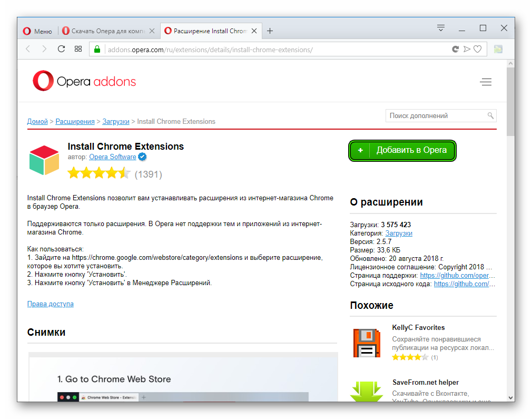Click the Снимки heading
The image size is (532, 419).
[46, 332]
